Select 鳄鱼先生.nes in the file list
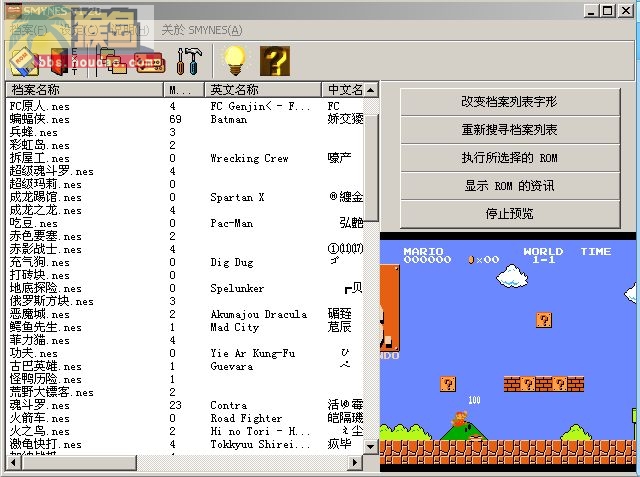This screenshot has width=640, height=477. point(46,327)
